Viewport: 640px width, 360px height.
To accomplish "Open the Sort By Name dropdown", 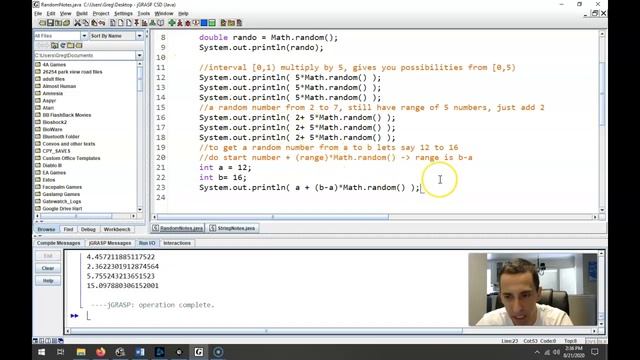I will (140, 36).
